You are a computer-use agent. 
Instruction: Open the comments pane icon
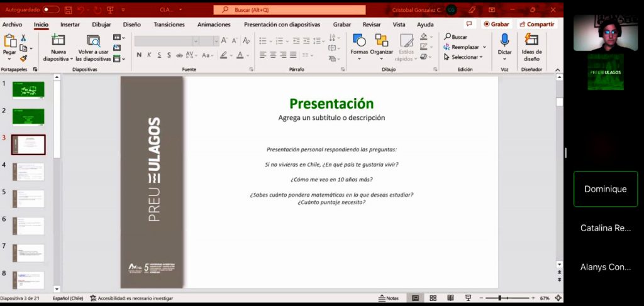click(x=469, y=24)
